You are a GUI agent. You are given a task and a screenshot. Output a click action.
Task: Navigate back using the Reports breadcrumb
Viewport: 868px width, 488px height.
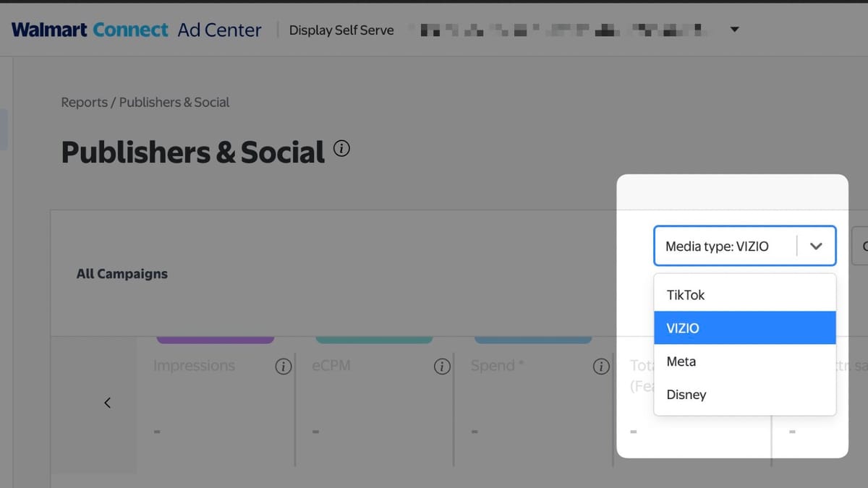coord(85,102)
